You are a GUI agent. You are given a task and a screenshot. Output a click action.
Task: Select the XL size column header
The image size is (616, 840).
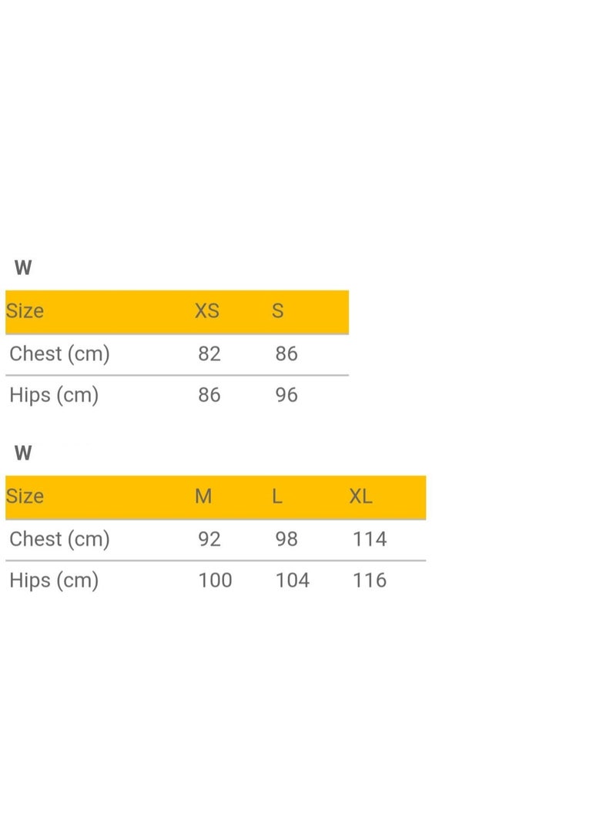click(360, 497)
